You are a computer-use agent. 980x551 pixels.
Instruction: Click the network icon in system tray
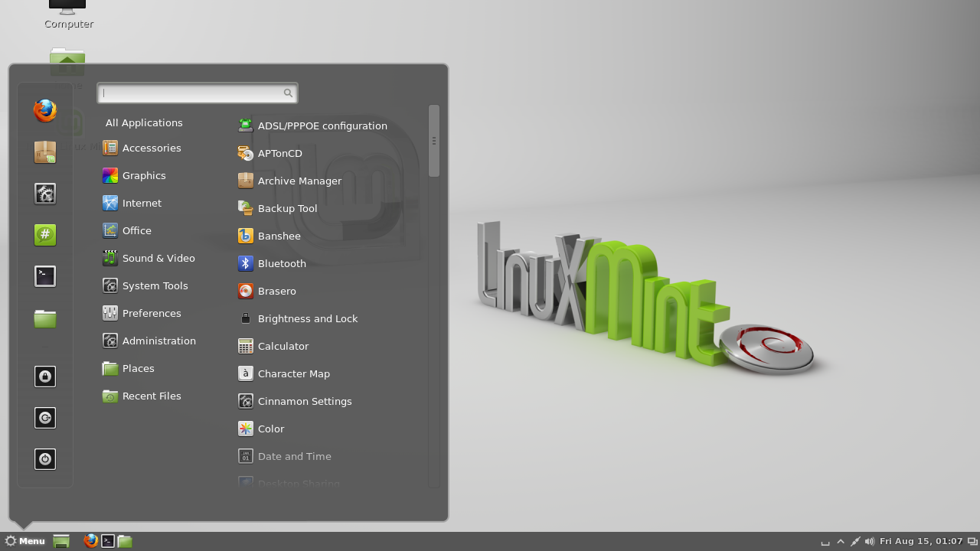pyautogui.click(x=855, y=542)
